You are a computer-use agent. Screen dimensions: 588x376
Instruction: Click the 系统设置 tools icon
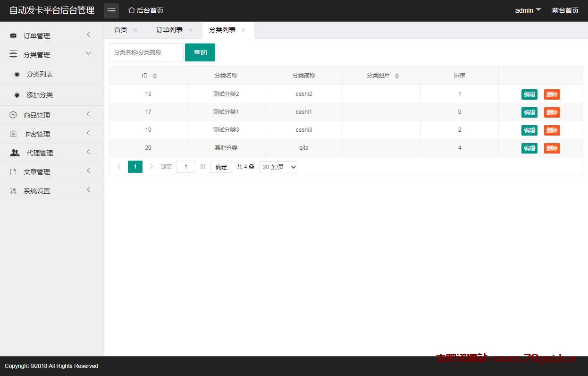point(13,191)
